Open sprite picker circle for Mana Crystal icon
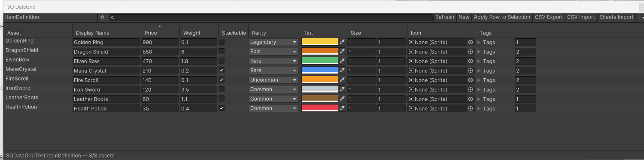This screenshot has width=644, height=160. click(x=471, y=71)
